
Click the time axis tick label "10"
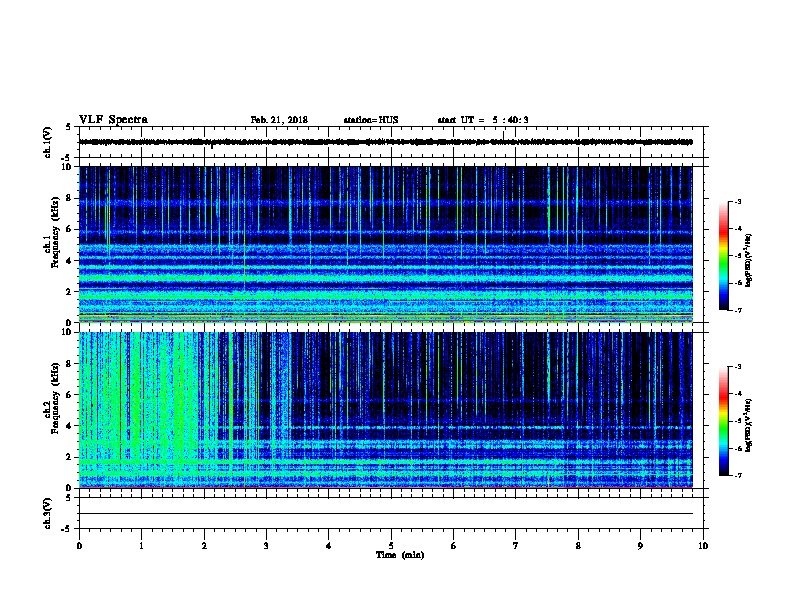point(703,546)
